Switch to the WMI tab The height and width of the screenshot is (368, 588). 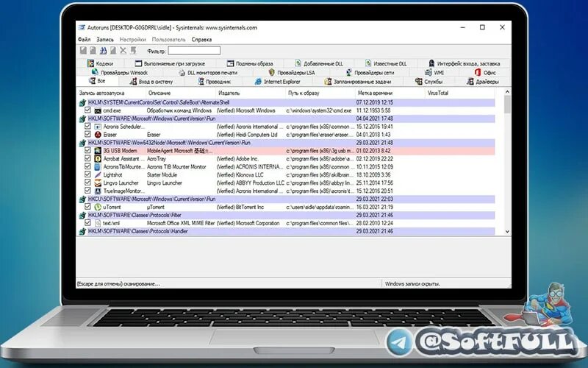pyautogui.click(x=434, y=72)
